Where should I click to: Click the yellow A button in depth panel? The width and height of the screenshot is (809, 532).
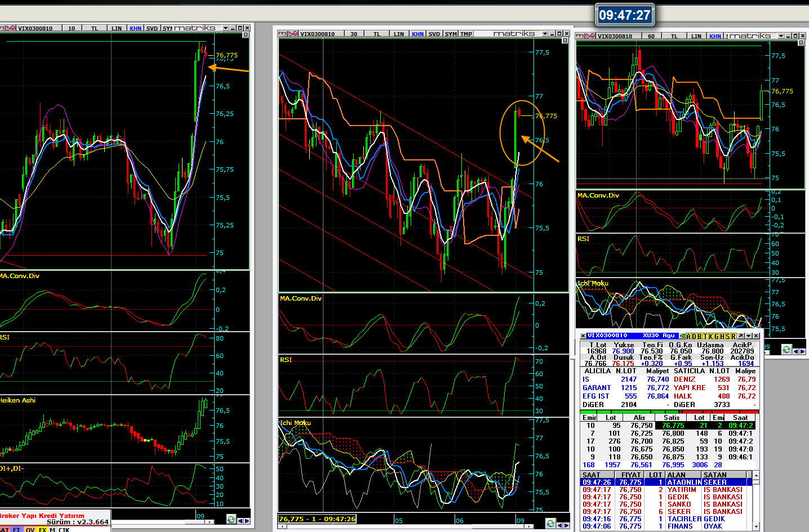coord(688,336)
